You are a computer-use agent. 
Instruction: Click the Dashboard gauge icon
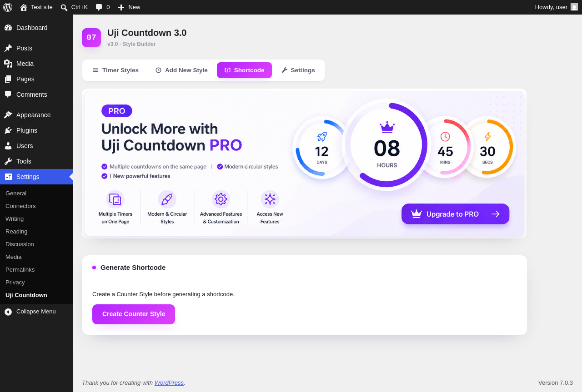[x=8, y=28]
